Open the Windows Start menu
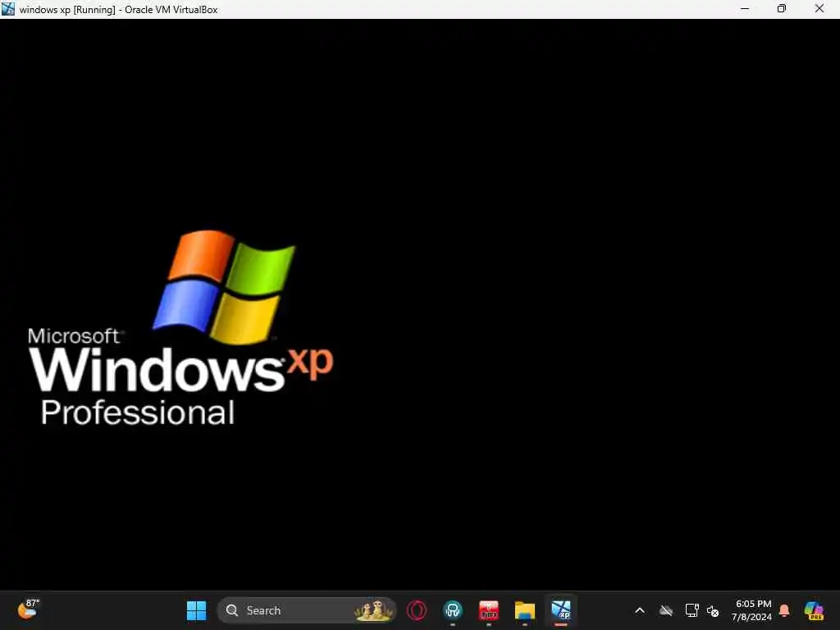Screen dimensions: 840x630 [196, 610]
